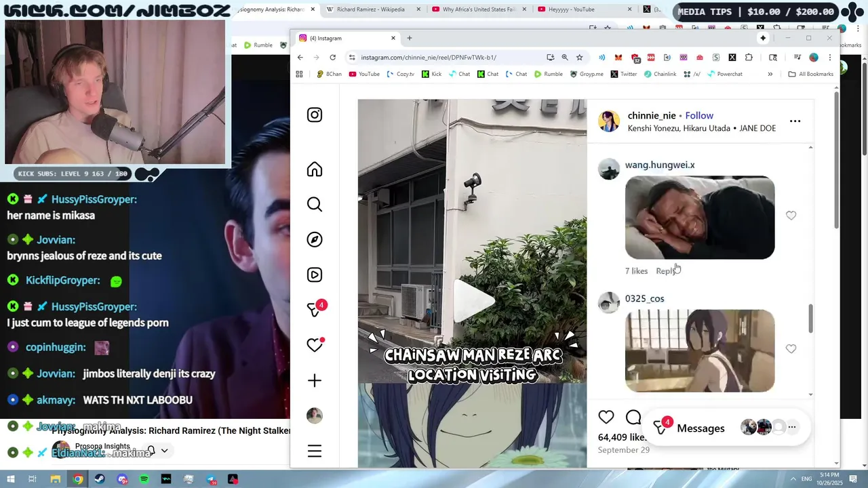
Task: Open post options three-dot menu
Action: pyautogui.click(x=795, y=121)
